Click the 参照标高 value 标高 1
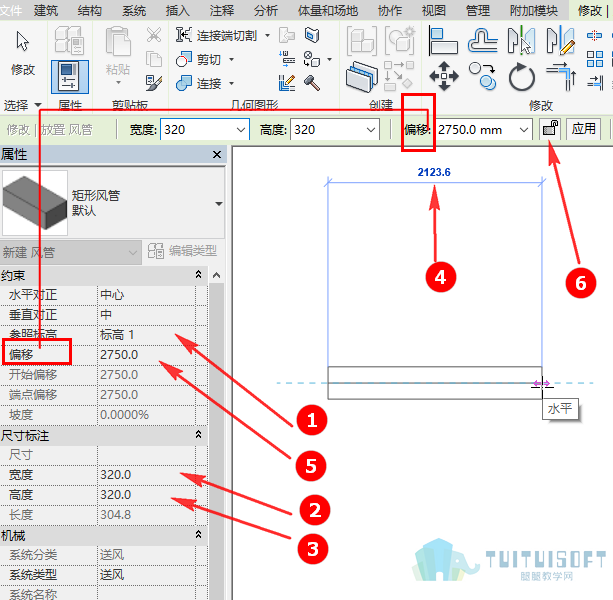 (146, 335)
